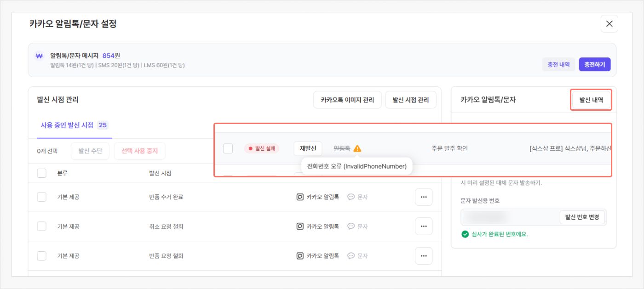The width and height of the screenshot is (644, 289).
Task: Click the green verified checkmark icon
Action: coord(465,234)
